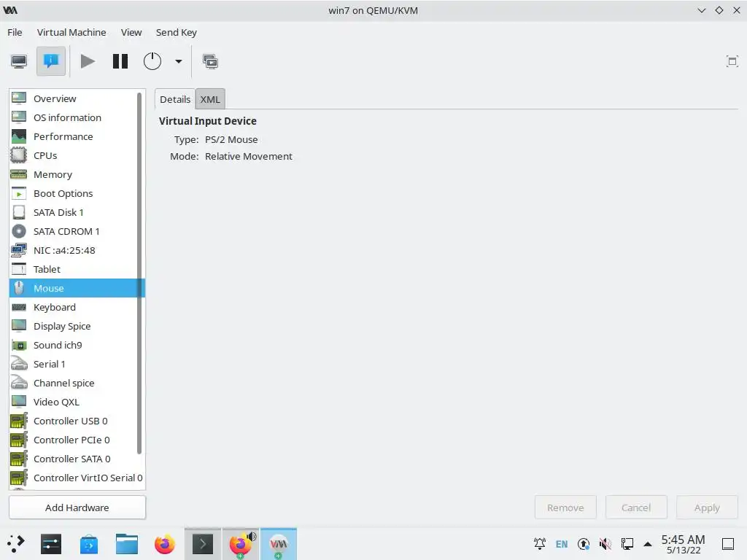Screen dimensions: 747x560
Task: Switch to fullscreen view
Action: pyautogui.click(x=732, y=61)
